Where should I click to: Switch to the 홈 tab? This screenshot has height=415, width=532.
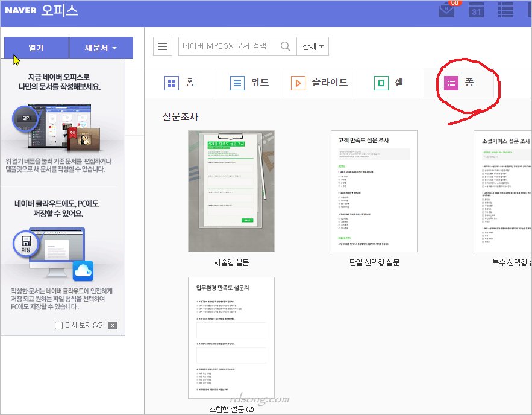point(180,83)
